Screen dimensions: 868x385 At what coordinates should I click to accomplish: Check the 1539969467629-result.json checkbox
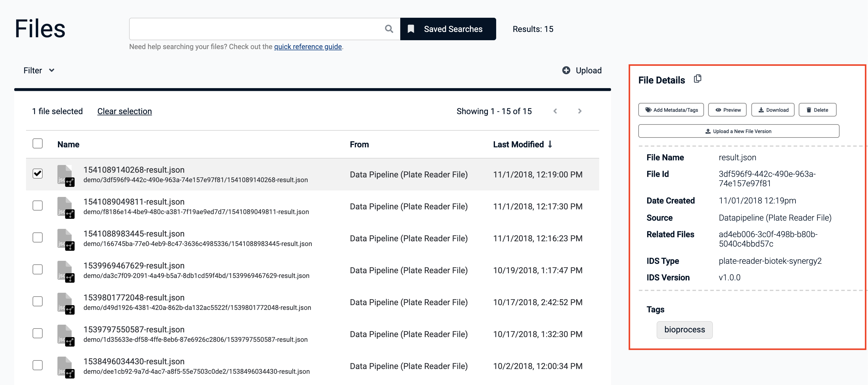tap(37, 270)
